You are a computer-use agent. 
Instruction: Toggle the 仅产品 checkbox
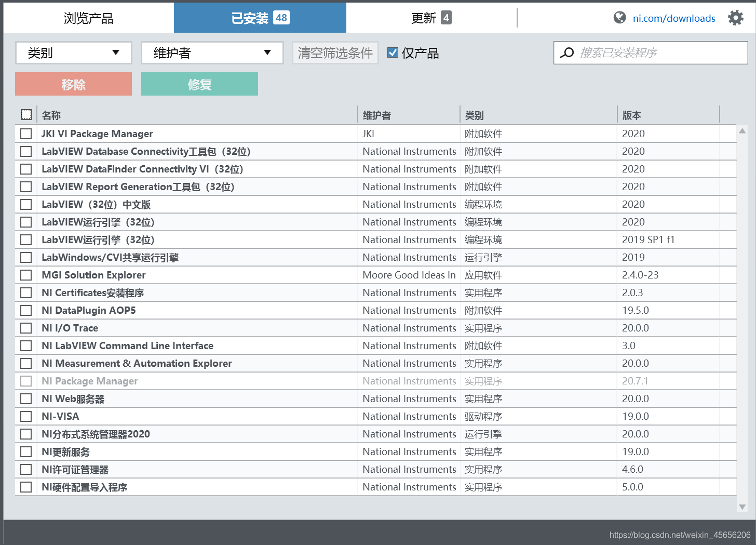(393, 52)
